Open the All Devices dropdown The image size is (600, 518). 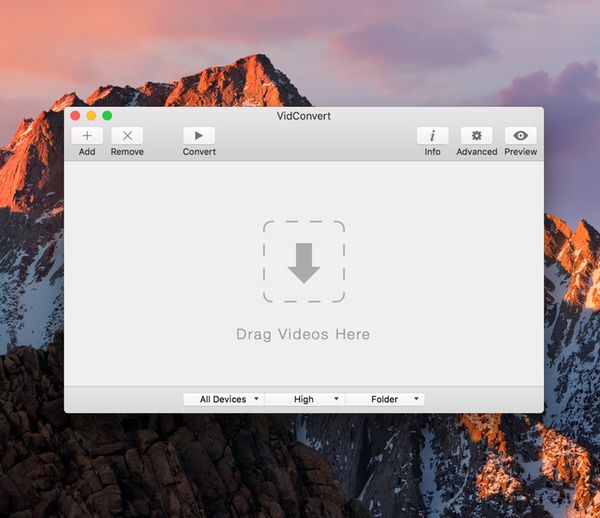(x=223, y=399)
